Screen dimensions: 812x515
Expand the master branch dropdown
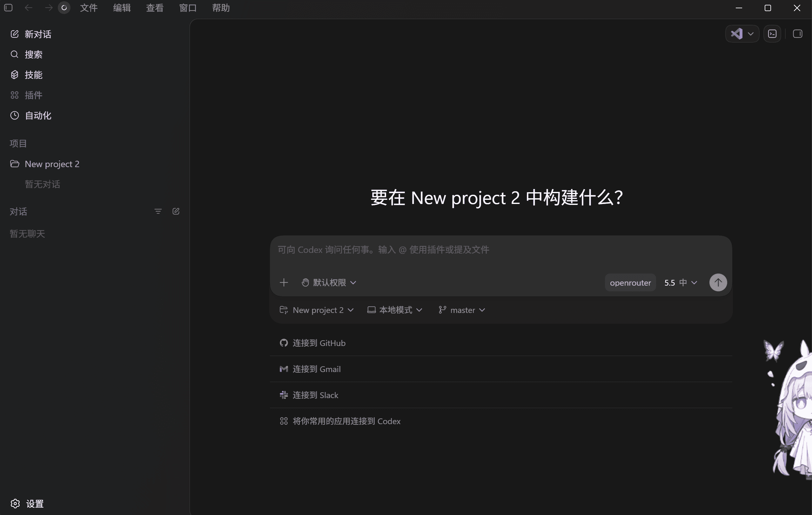click(462, 310)
